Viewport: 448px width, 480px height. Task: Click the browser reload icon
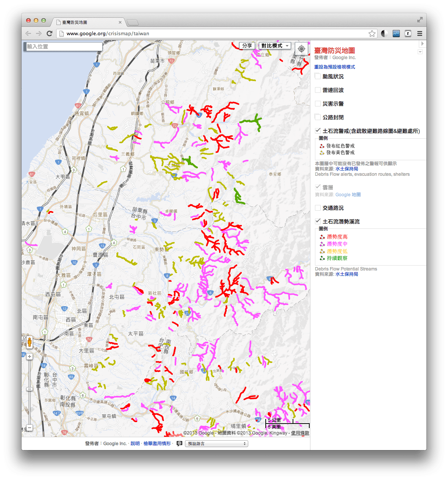(50, 33)
